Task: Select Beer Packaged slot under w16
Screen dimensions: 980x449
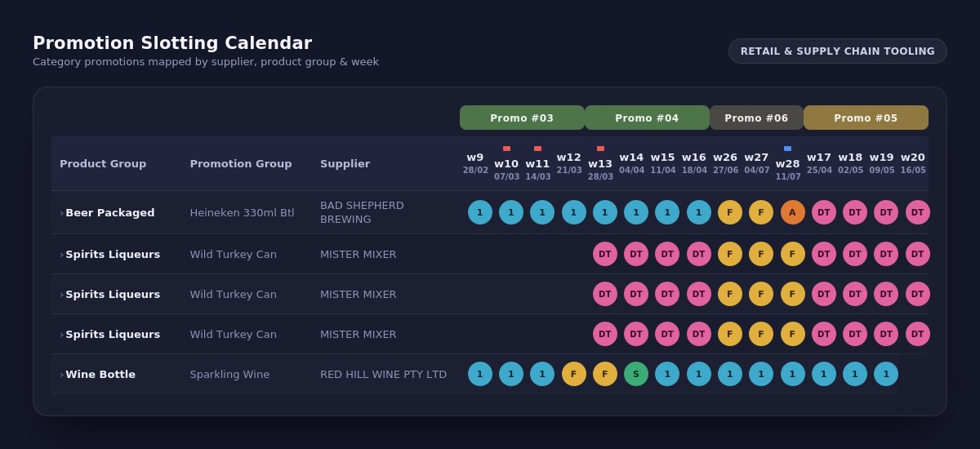Action: pos(699,212)
